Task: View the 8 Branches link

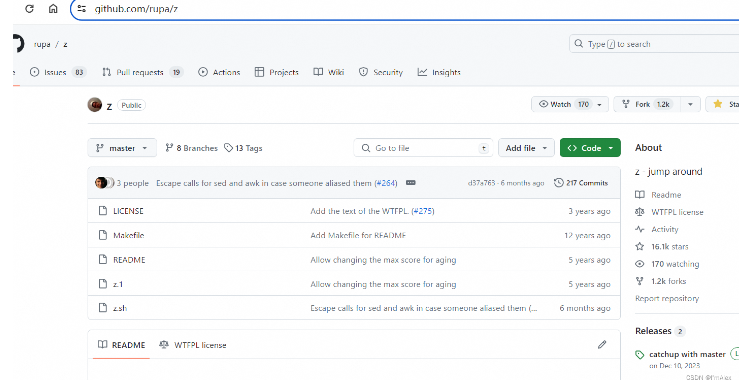Action: 191,148
